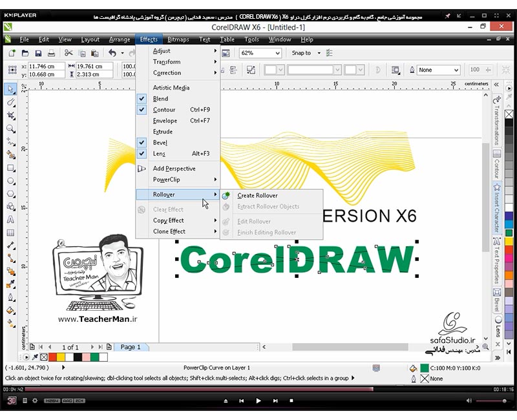Click the x position field 11.746 cm
The width and height of the screenshot is (517, 420).
tap(46, 67)
